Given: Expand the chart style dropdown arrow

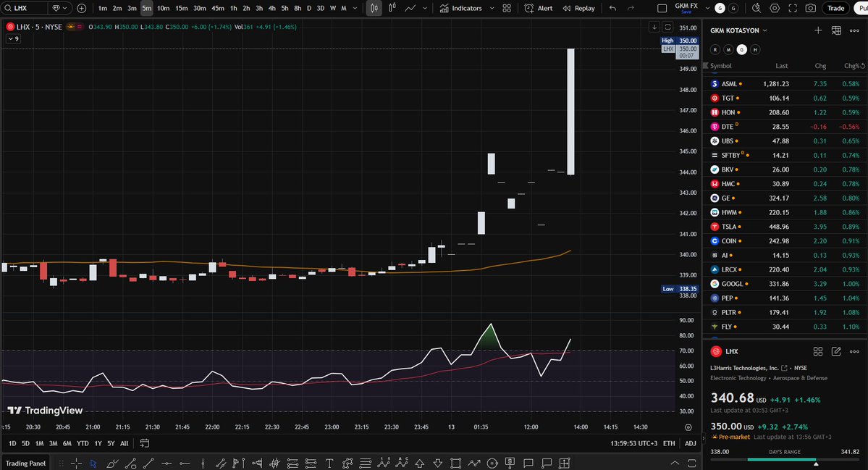Looking at the screenshot, I should (x=425, y=8).
